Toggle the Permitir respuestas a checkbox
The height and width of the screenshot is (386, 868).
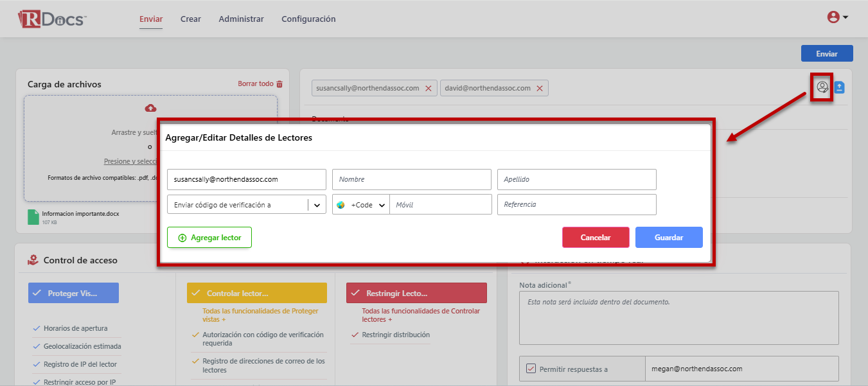point(531,369)
